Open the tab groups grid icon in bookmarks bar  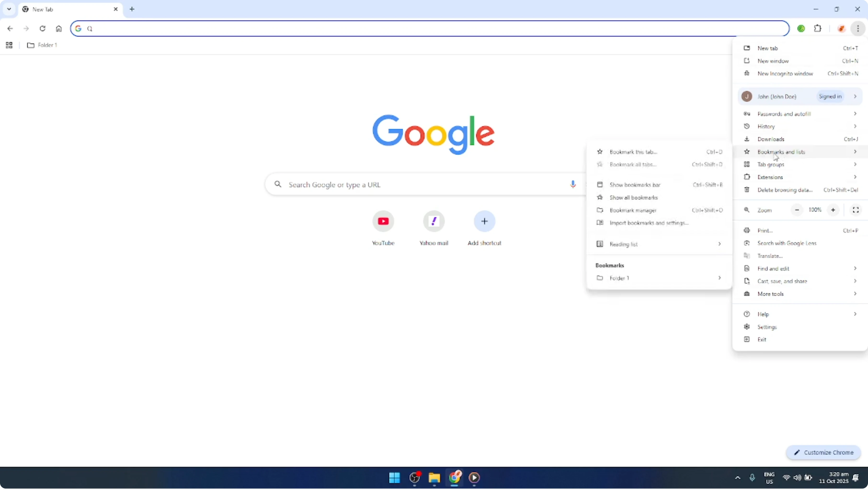pyautogui.click(x=9, y=45)
